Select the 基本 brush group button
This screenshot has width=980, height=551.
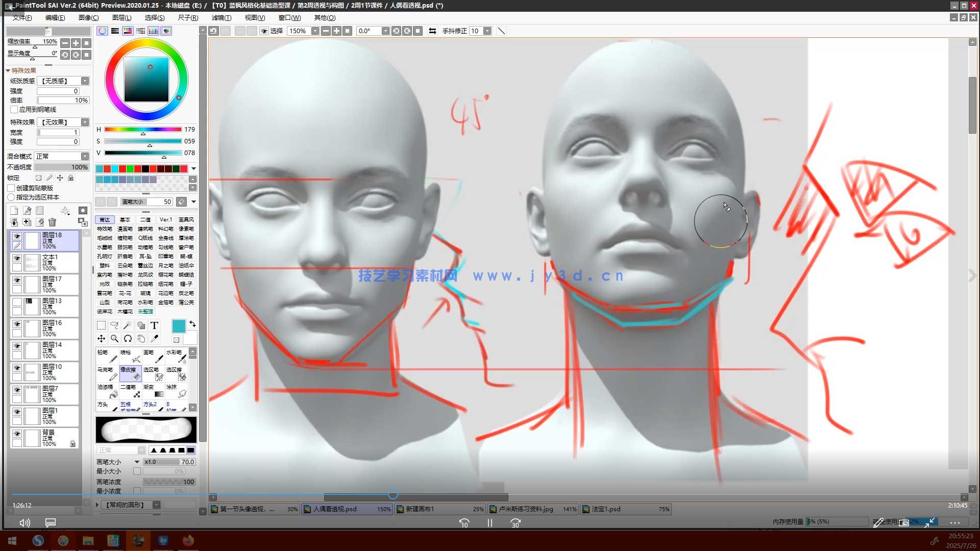pyautogui.click(x=125, y=219)
